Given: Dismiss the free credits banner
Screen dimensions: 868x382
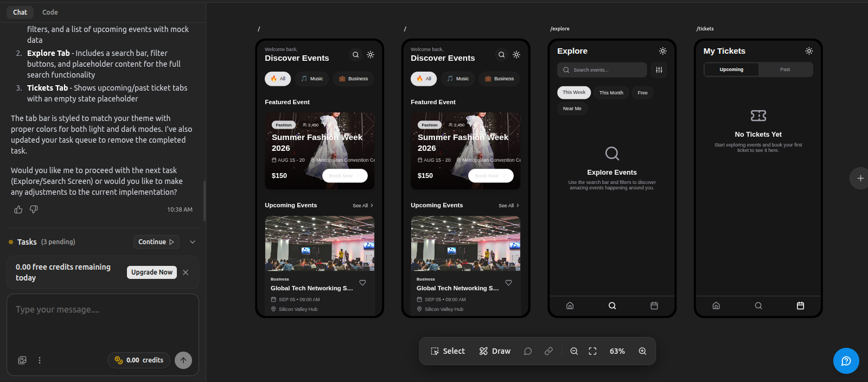Looking at the screenshot, I should (186, 272).
